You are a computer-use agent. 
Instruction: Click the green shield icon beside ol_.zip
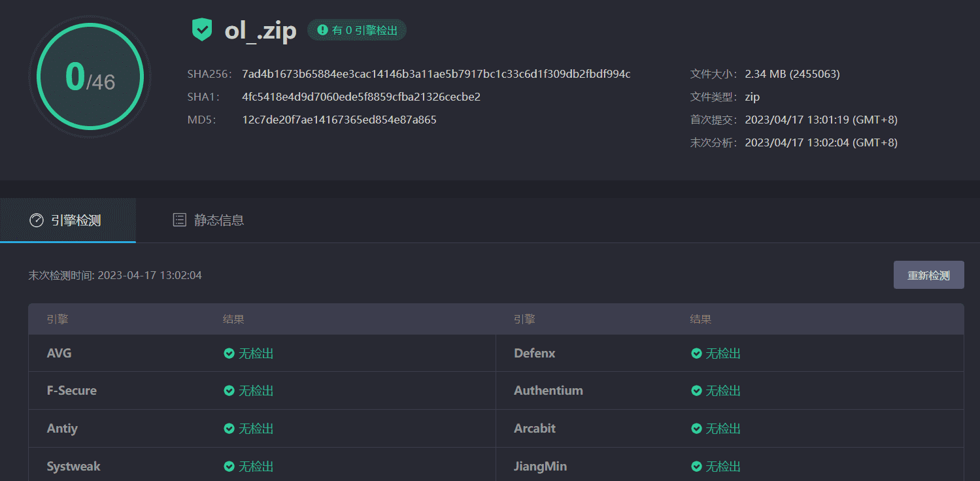(x=202, y=30)
